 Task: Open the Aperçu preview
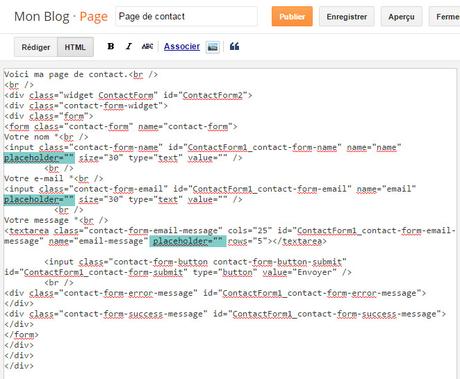(401, 16)
